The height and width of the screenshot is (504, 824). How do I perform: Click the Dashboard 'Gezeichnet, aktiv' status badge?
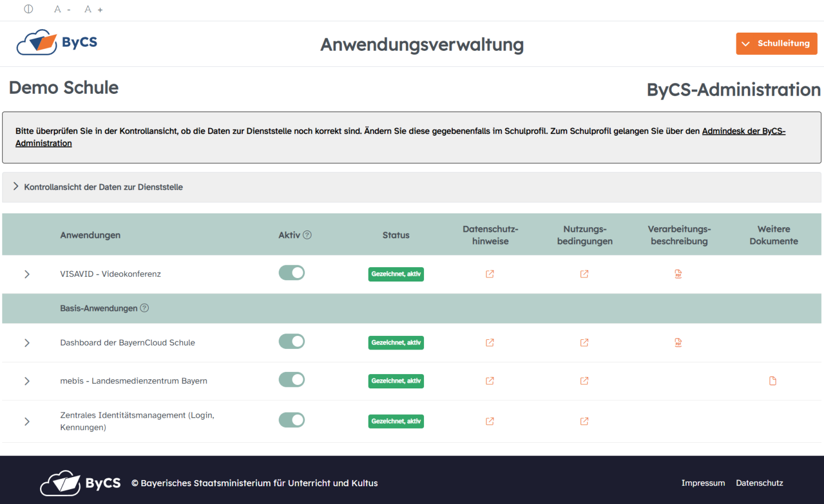(x=396, y=343)
